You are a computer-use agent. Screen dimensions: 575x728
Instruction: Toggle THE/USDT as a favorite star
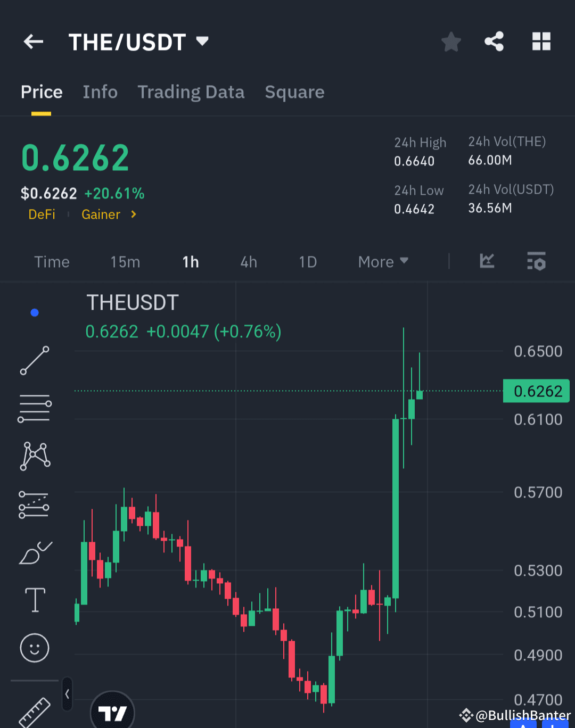click(451, 42)
